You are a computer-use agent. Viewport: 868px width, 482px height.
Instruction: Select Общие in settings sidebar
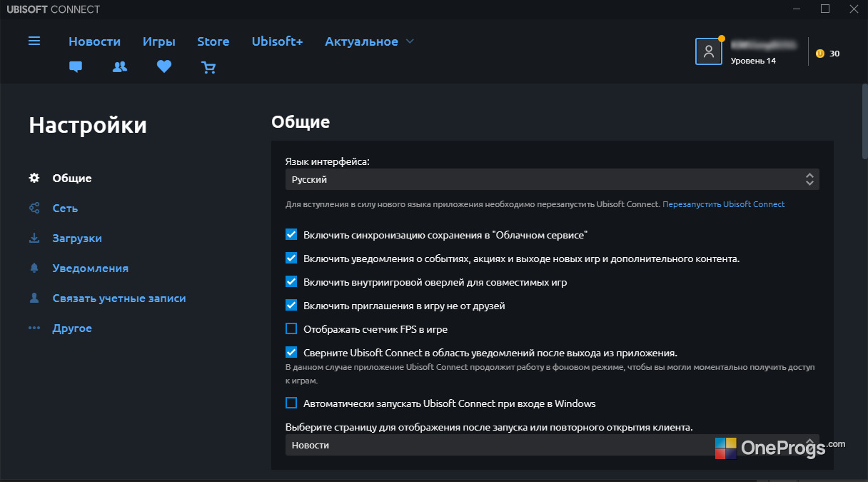(x=72, y=178)
